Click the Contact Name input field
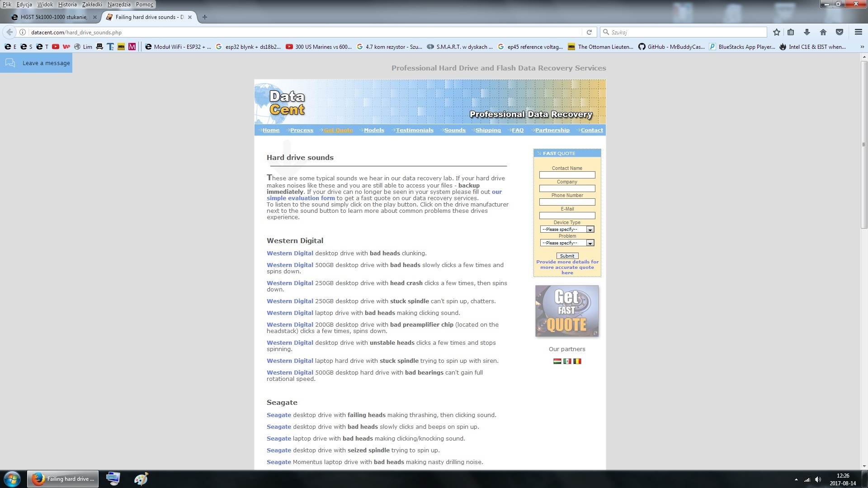 pyautogui.click(x=567, y=175)
